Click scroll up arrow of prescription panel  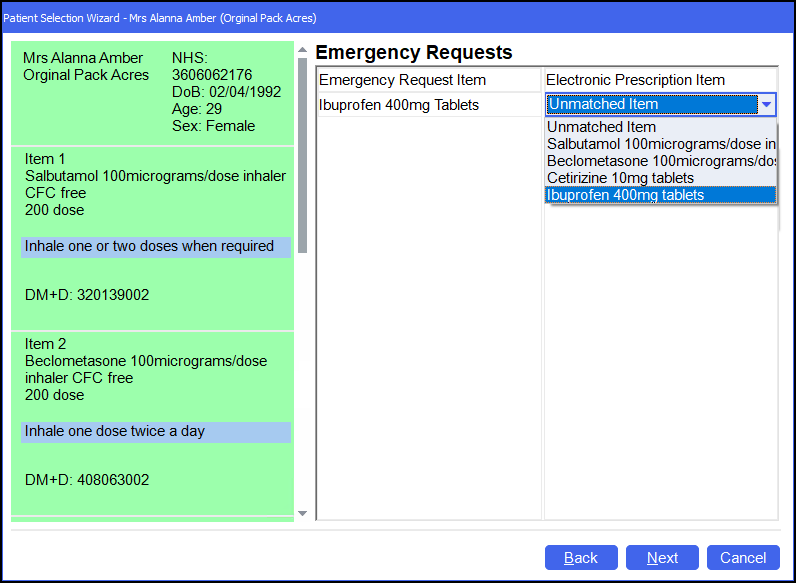303,49
